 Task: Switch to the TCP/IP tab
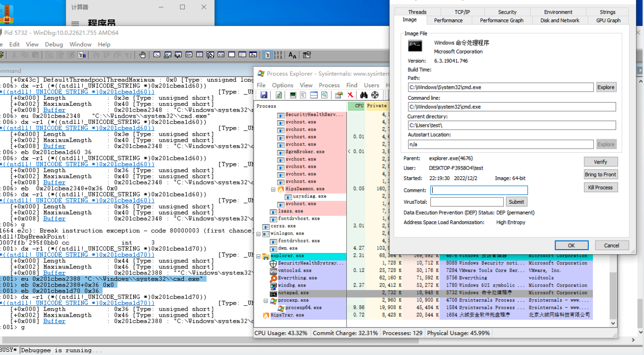click(462, 12)
